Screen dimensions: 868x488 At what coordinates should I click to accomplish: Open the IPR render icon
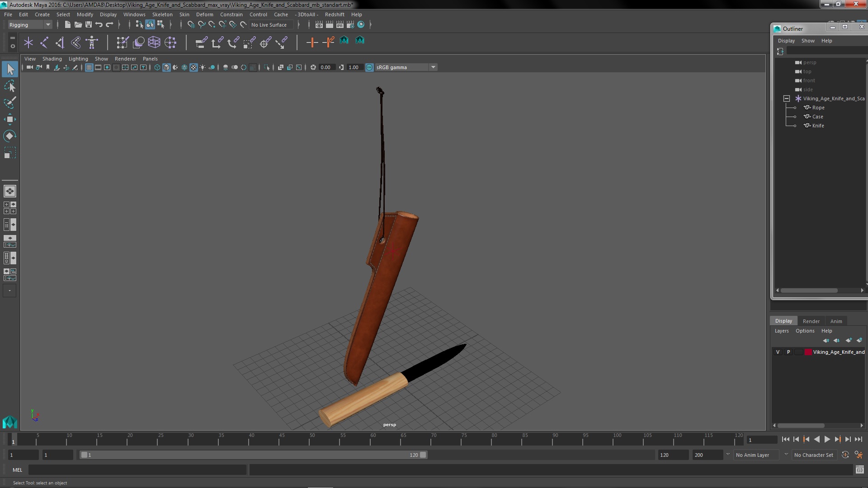coord(340,24)
